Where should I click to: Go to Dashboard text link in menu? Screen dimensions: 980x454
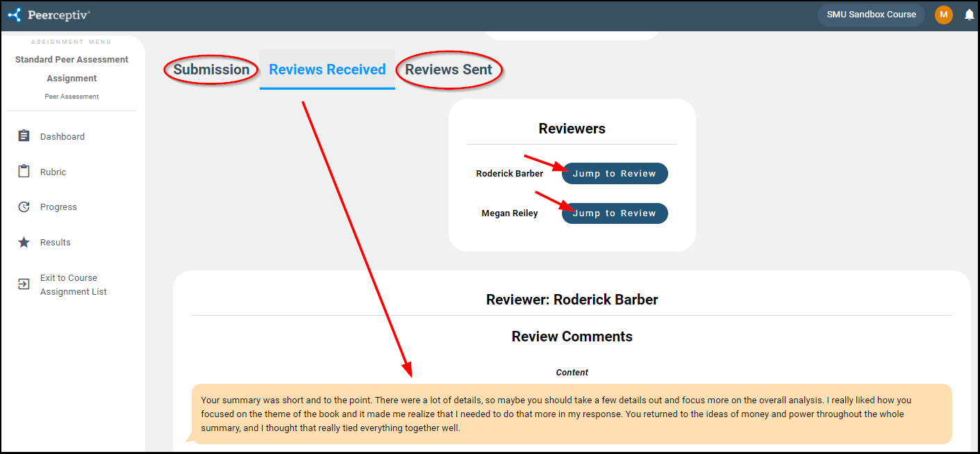(63, 137)
